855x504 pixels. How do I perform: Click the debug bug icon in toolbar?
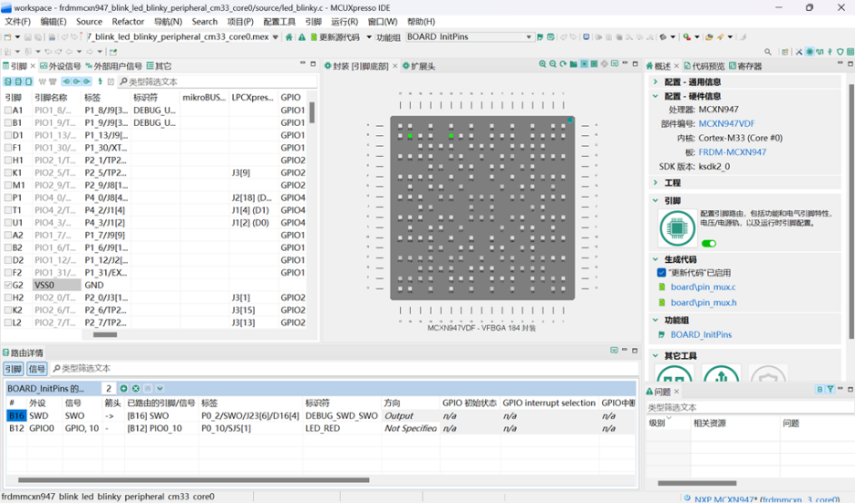pyautogui.click(x=663, y=37)
